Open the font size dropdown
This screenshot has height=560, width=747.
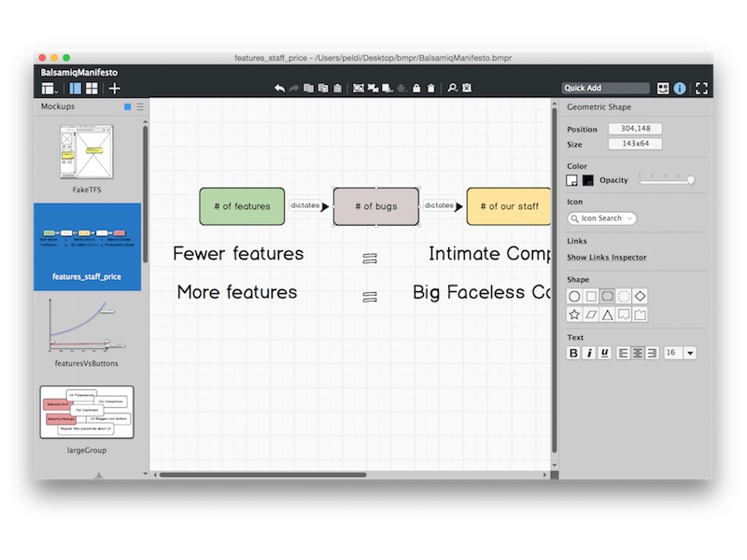click(690, 353)
